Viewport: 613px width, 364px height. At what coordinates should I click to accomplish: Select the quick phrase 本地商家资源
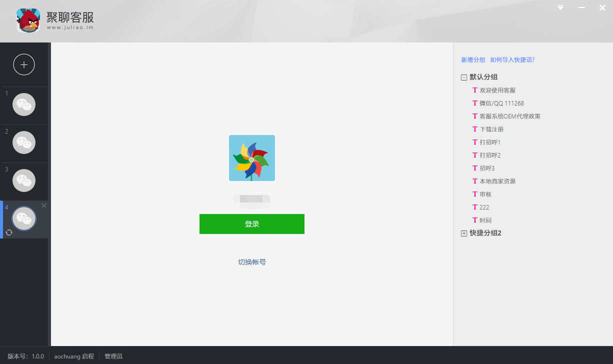[x=497, y=181]
